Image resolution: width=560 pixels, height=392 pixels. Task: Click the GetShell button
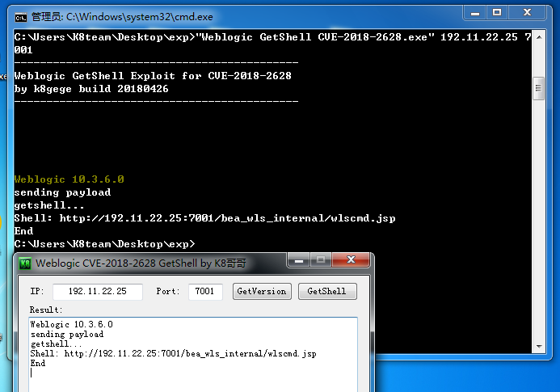click(327, 291)
